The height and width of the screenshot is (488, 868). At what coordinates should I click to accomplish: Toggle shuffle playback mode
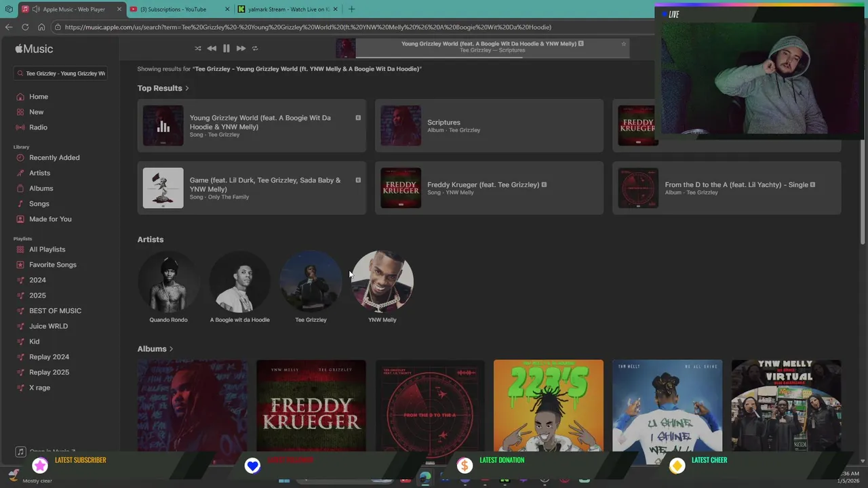(x=197, y=48)
